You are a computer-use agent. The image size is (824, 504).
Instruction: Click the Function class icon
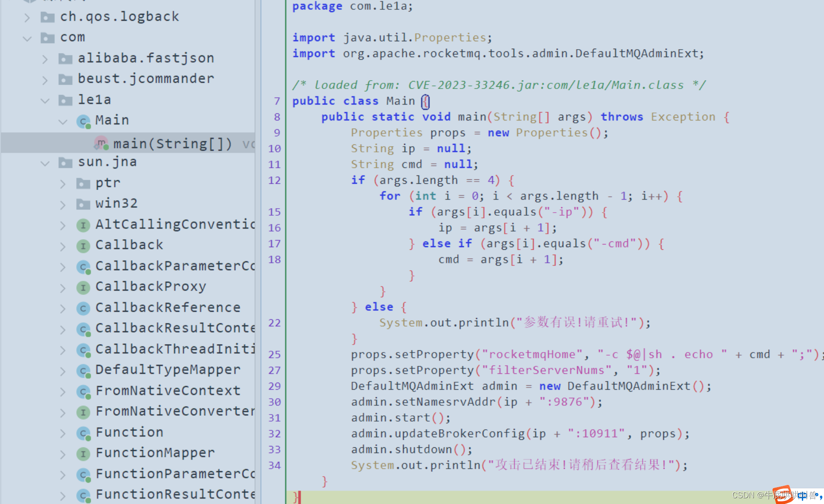[x=83, y=434]
